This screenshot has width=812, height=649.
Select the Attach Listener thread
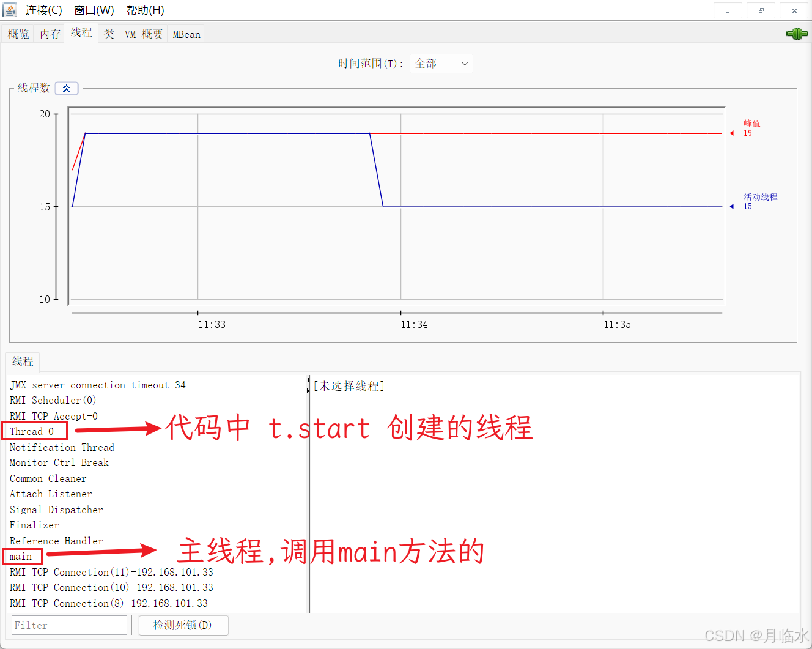[x=51, y=494]
